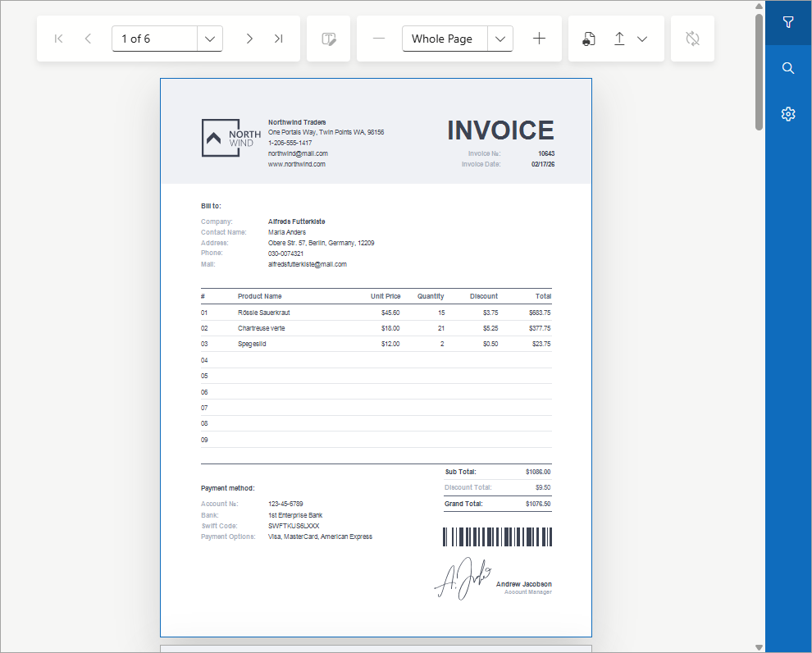Click total value '$683.75'
This screenshot has height=653, width=812.
(540, 313)
